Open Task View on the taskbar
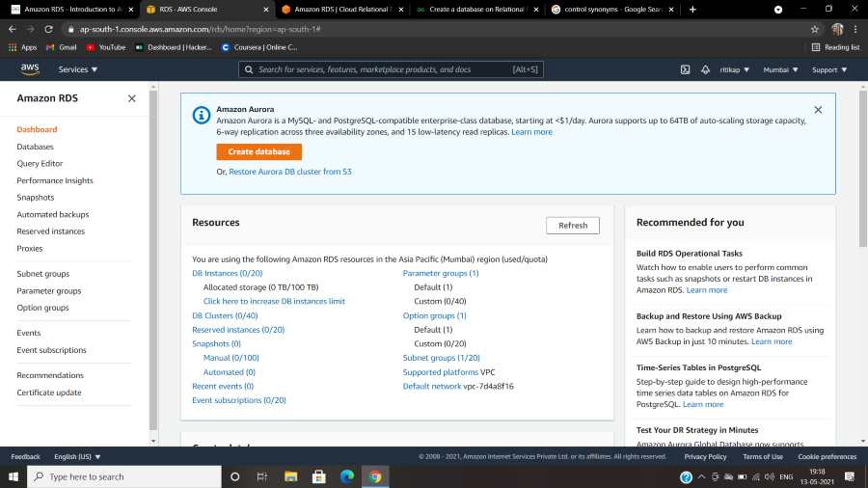The width and height of the screenshot is (868, 488). click(x=262, y=476)
